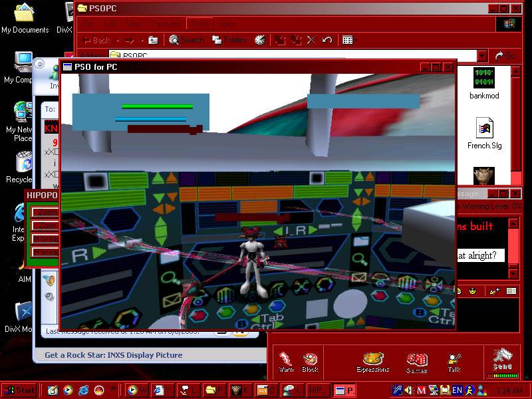Click the EN language indicator in tray
532x399 pixels.
pyautogui.click(x=457, y=390)
